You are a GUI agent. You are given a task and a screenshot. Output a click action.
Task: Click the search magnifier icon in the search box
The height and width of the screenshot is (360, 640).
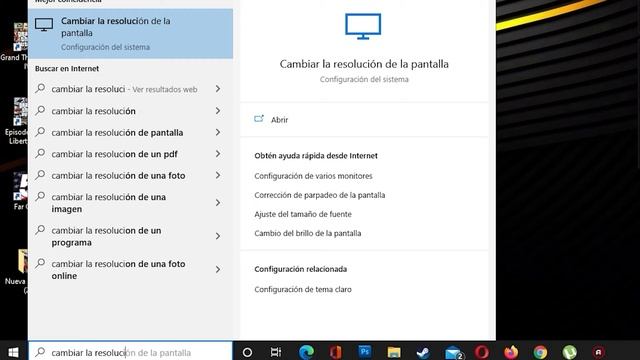pos(40,352)
